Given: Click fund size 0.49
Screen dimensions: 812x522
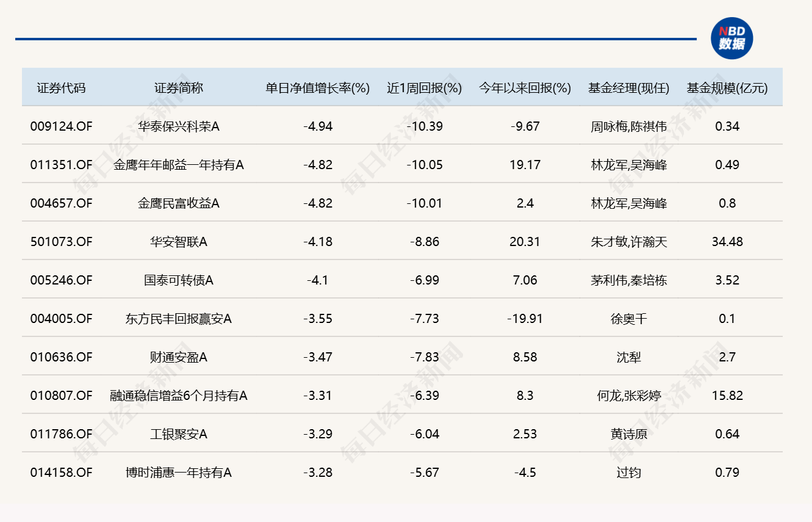Looking at the screenshot, I should tap(727, 165).
